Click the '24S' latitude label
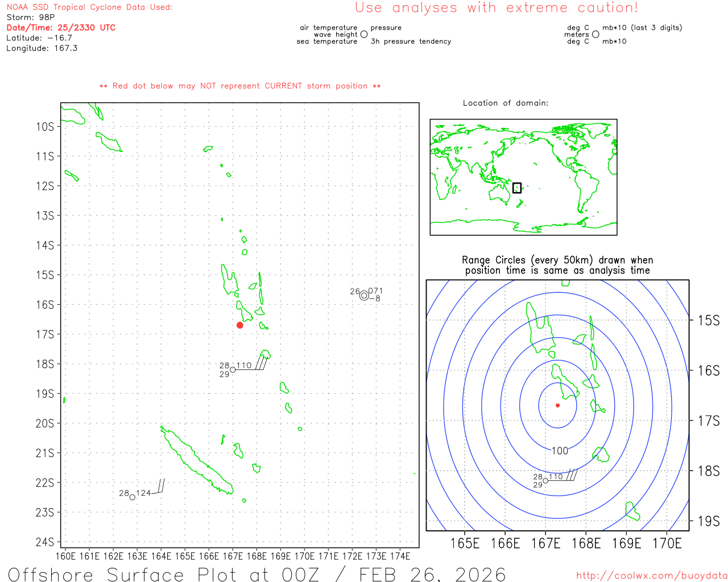Screen dimensions: 728x582 pyautogui.click(x=45, y=542)
